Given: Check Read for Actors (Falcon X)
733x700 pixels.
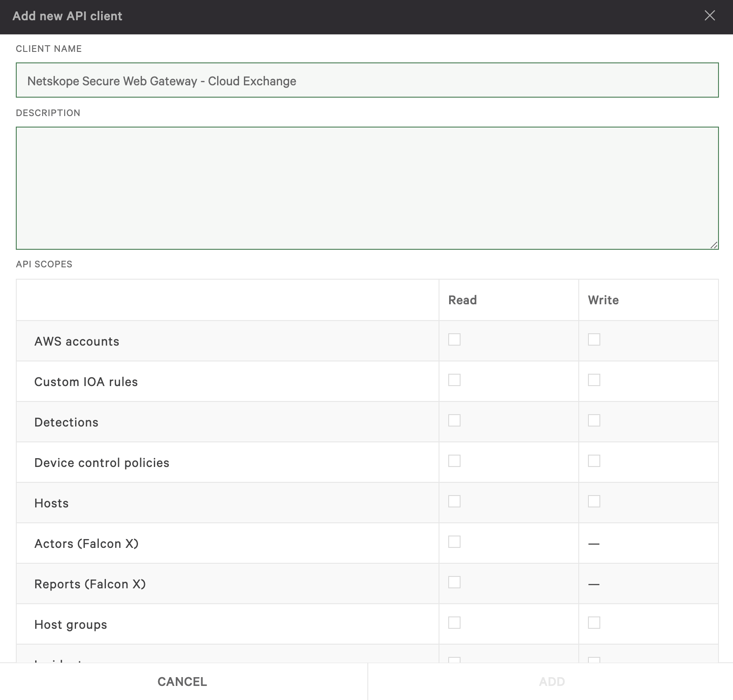Looking at the screenshot, I should (x=454, y=542).
